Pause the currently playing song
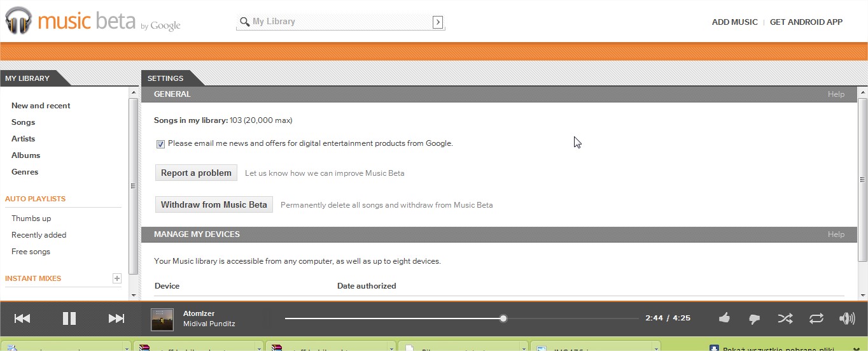868x351 pixels. pos(69,319)
